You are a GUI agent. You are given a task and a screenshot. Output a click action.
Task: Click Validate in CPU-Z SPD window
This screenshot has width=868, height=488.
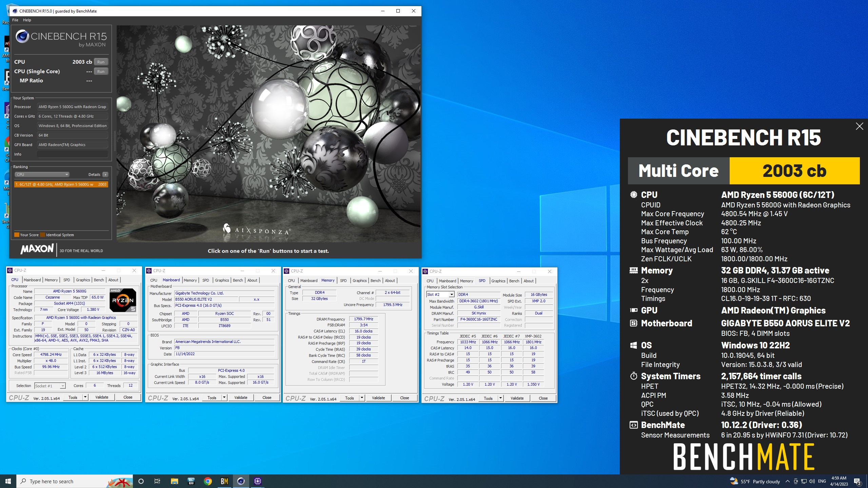(517, 398)
